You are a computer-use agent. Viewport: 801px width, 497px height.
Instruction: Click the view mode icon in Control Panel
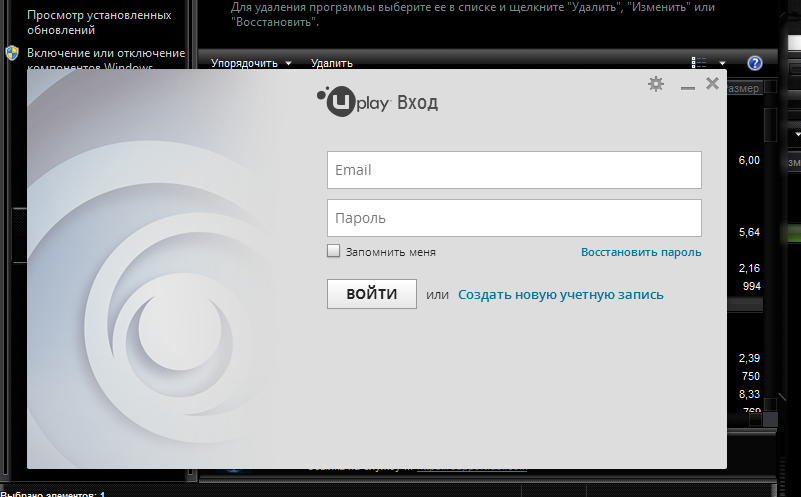click(x=699, y=63)
